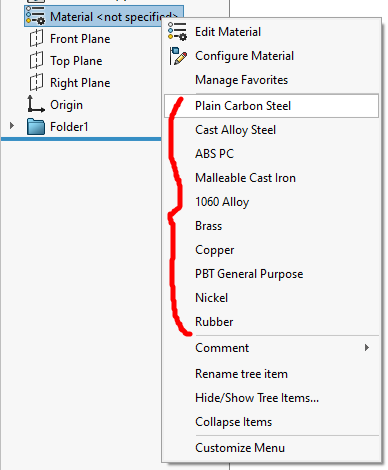Click the Material tree item icon
Viewport: 388px width, 470px height.
pos(35,16)
